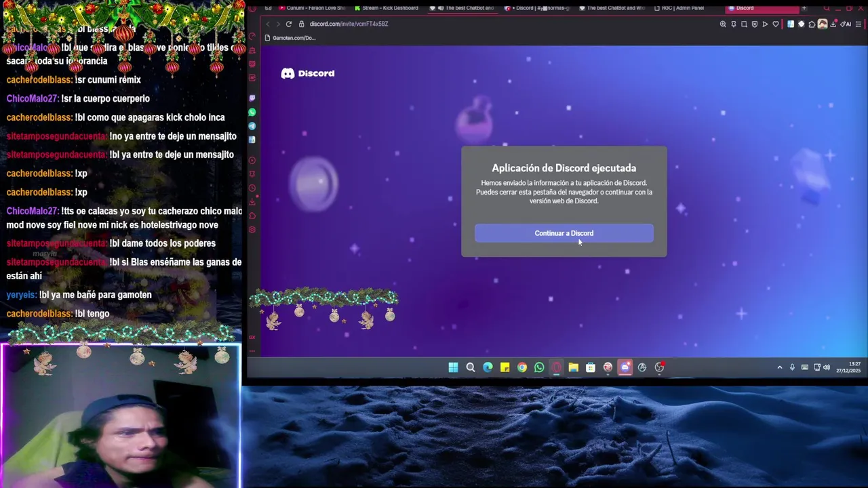The width and height of the screenshot is (868, 488).
Task: Open File Explorer from the taskbar
Action: tap(574, 367)
